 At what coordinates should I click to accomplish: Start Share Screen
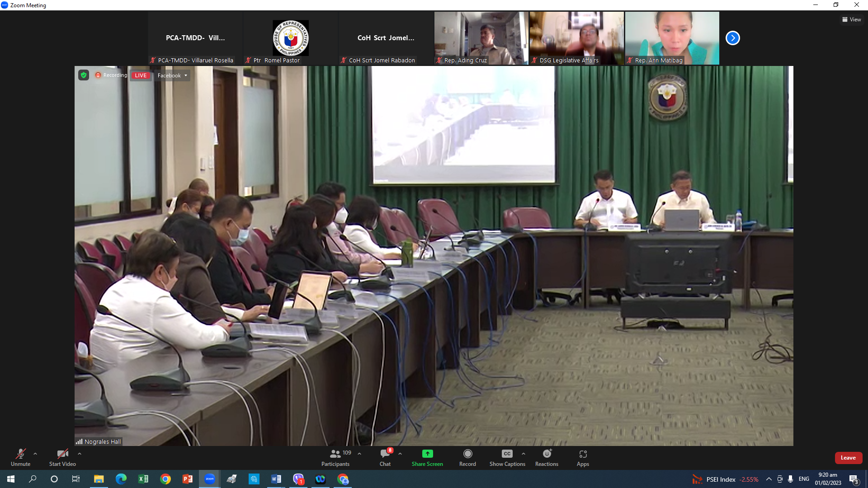[x=427, y=457]
